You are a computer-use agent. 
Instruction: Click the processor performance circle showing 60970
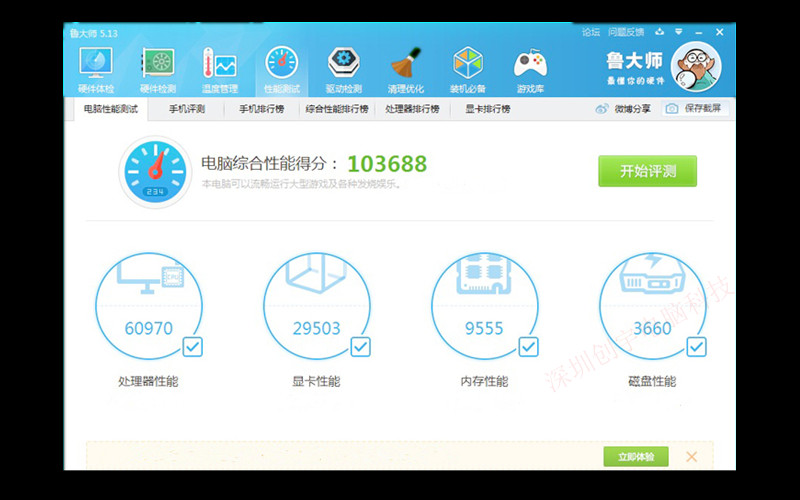click(x=148, y=306)
